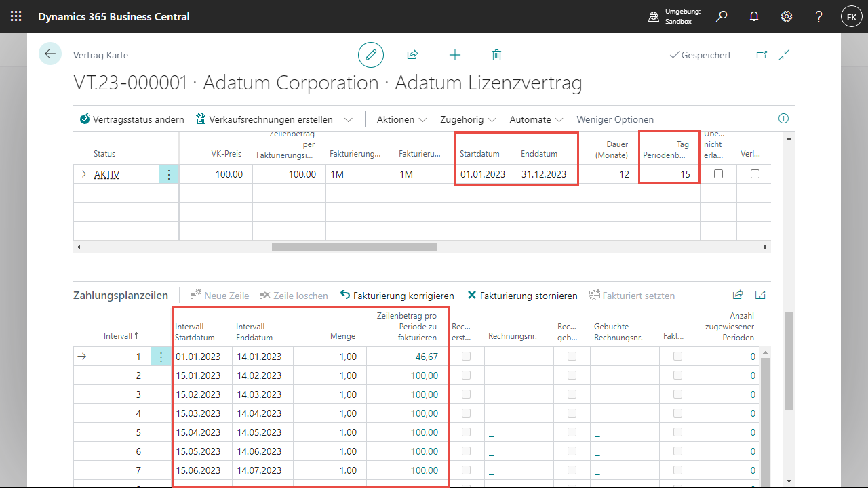Toggle checkbox left of Verl... column
The height and width of the screenshot is (488, 868).
[718, 174]
